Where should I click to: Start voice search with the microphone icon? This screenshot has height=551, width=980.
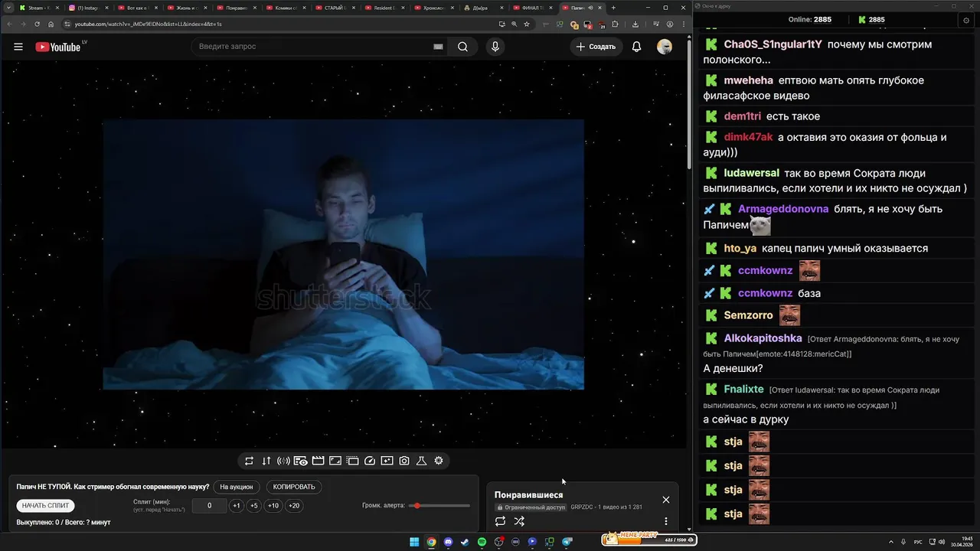pyautogui.click(x=495, y=47)
